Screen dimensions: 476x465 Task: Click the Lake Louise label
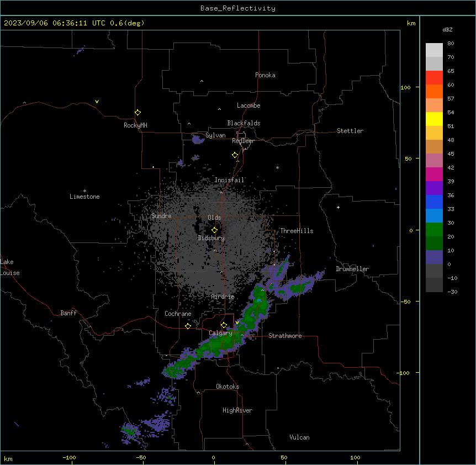click(10, 267)
